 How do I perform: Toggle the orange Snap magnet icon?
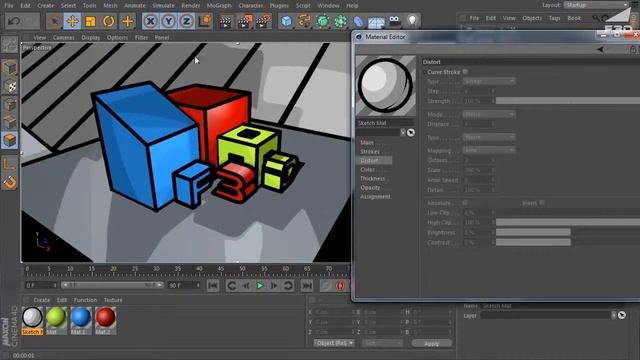coord(9,182)
